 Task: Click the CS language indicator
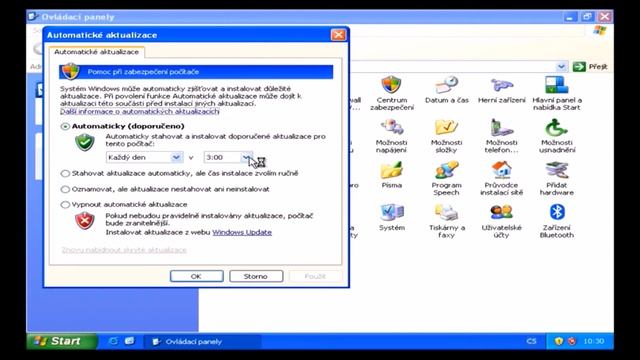(x=531, y=341)
